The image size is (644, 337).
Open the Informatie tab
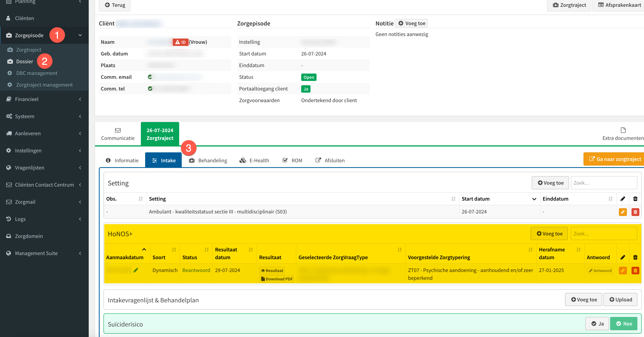click(x=122, y=160)
